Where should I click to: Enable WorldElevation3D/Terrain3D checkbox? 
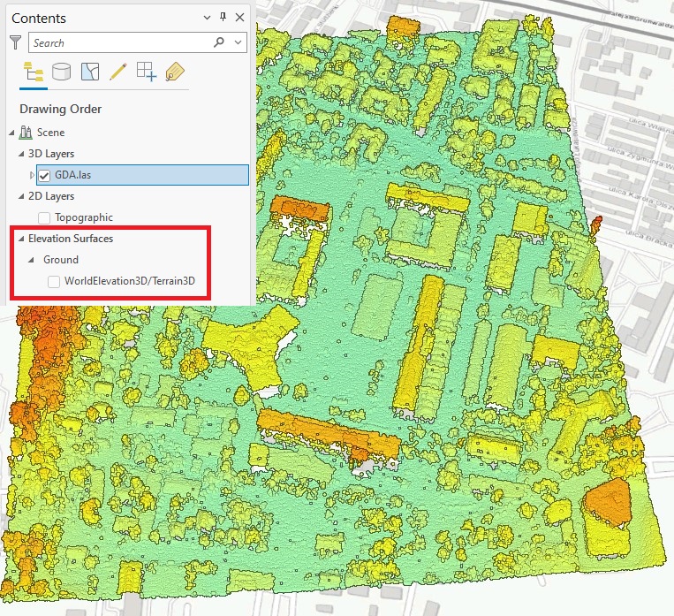point(54,281)
